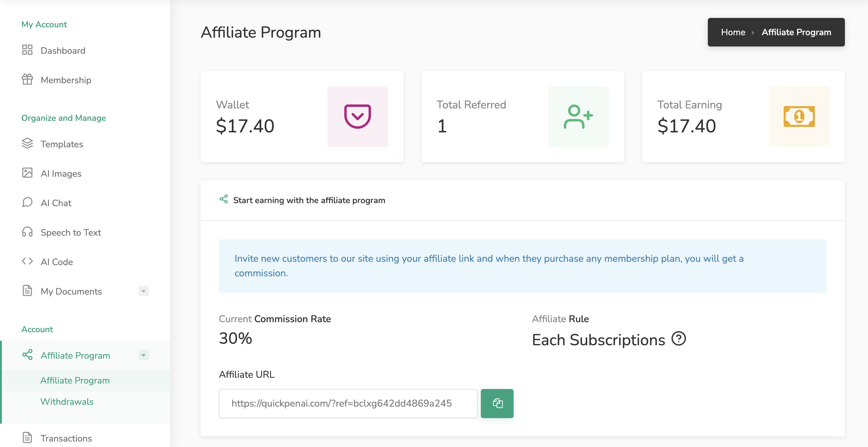Click the 'Affiliate Rule' label
868x447 pixels.
(560, 319)
